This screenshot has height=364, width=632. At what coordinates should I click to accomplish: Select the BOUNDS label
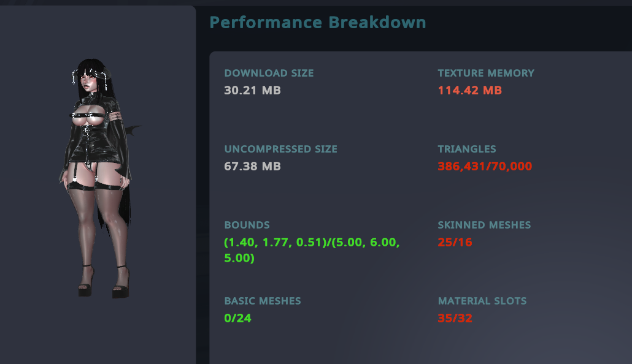247,225
